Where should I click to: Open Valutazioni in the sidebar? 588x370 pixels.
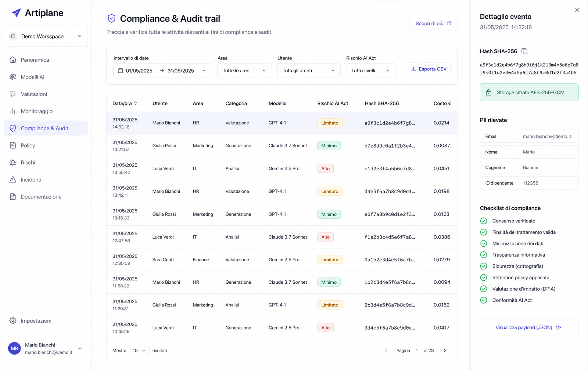[x=46, y=94]
